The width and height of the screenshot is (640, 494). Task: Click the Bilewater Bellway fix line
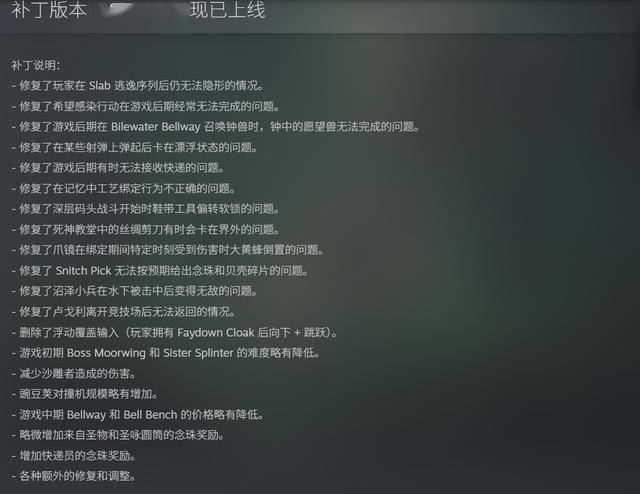(x=216, y=127)
